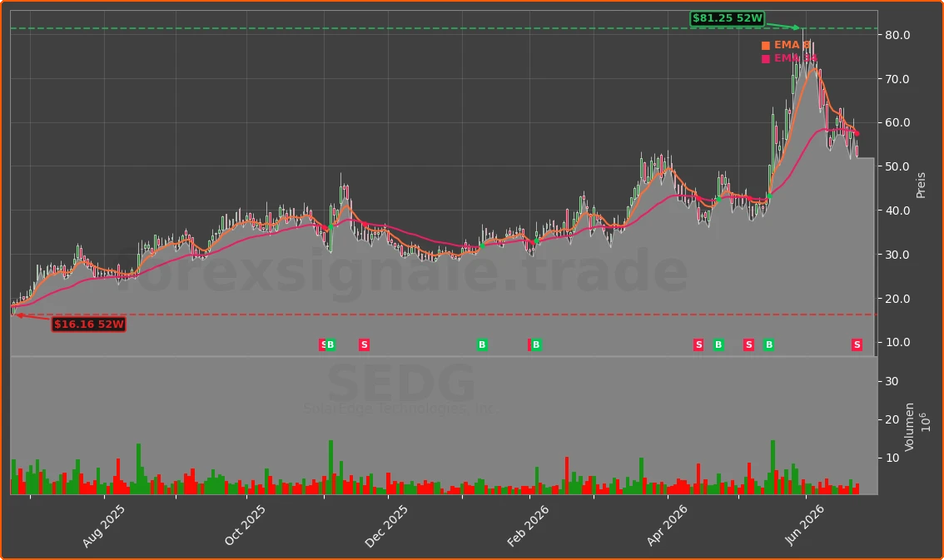This screenshot has width=944, height=560.
Task: Click the Oct 2025 date label
Action: click(x=245, y=526)
